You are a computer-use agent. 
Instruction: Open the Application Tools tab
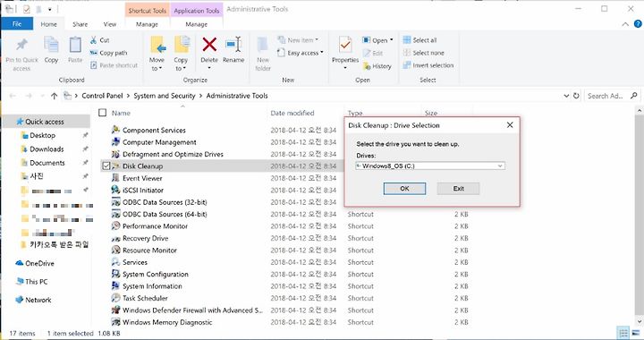197,11
